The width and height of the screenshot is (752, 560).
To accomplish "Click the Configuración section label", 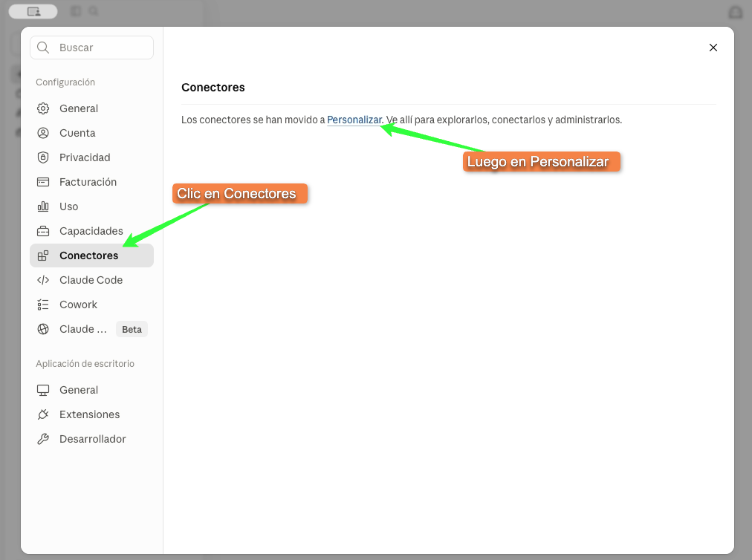I will (65, 82).
